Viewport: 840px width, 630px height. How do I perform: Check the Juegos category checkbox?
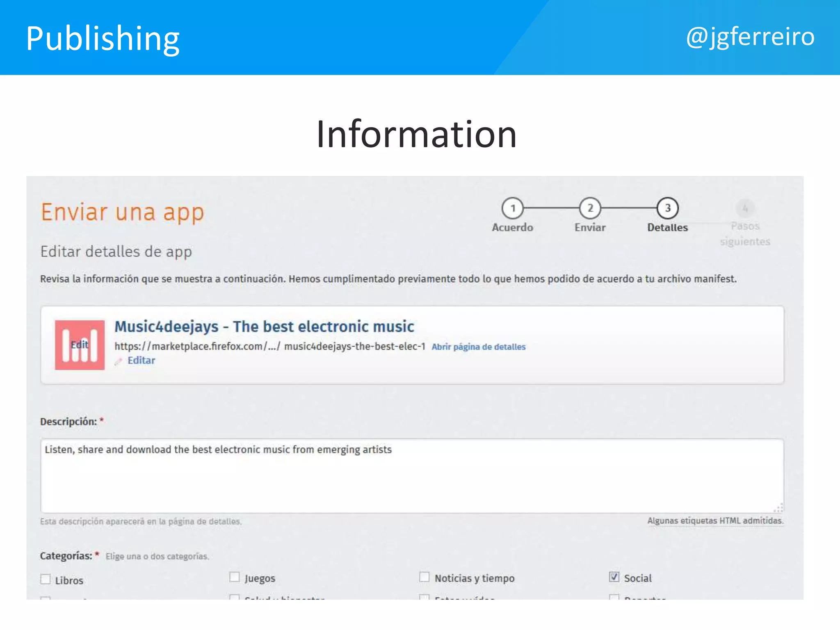[x=235, y=577]
